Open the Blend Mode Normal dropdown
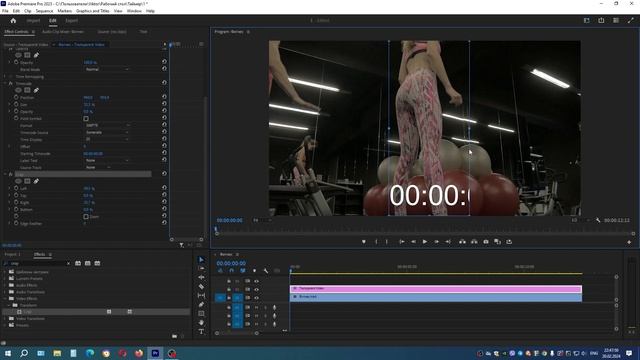 click(x=107, y=69)
